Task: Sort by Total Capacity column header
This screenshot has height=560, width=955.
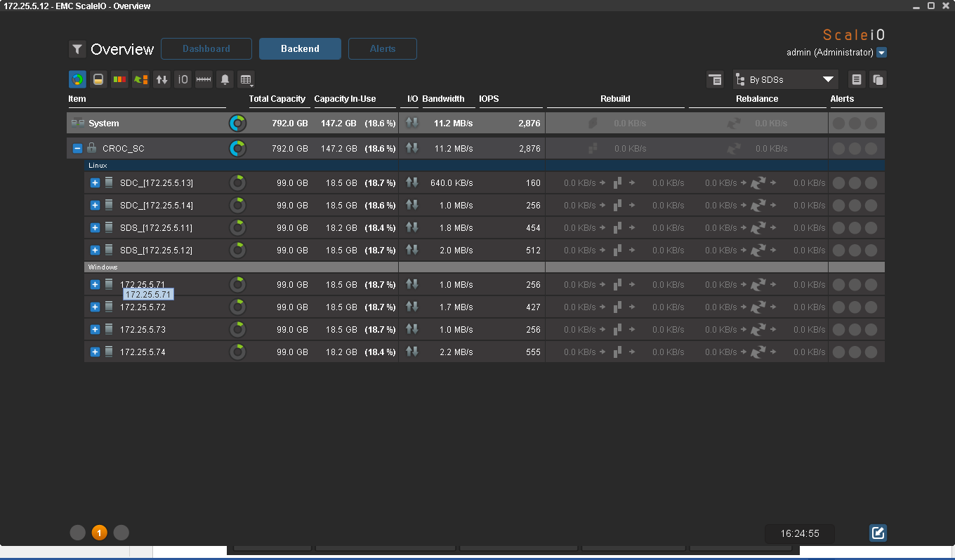Action: point(277,99)
